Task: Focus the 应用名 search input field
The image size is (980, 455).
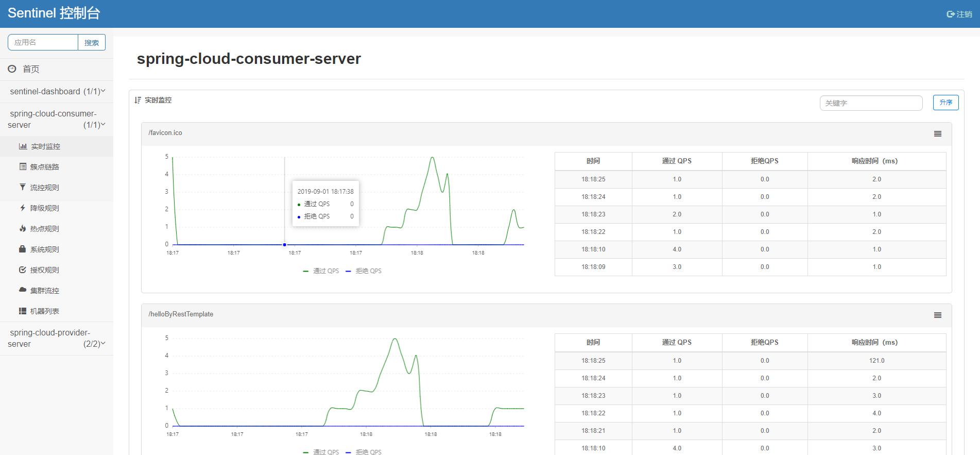Action: tap(43, 42)
